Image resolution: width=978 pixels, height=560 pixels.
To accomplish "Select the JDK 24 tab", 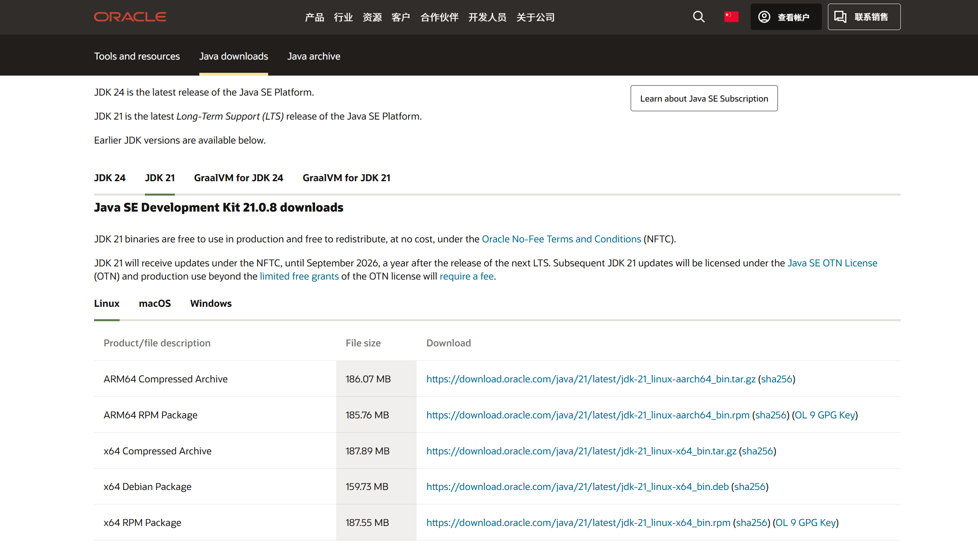I will tap(110, 178).
